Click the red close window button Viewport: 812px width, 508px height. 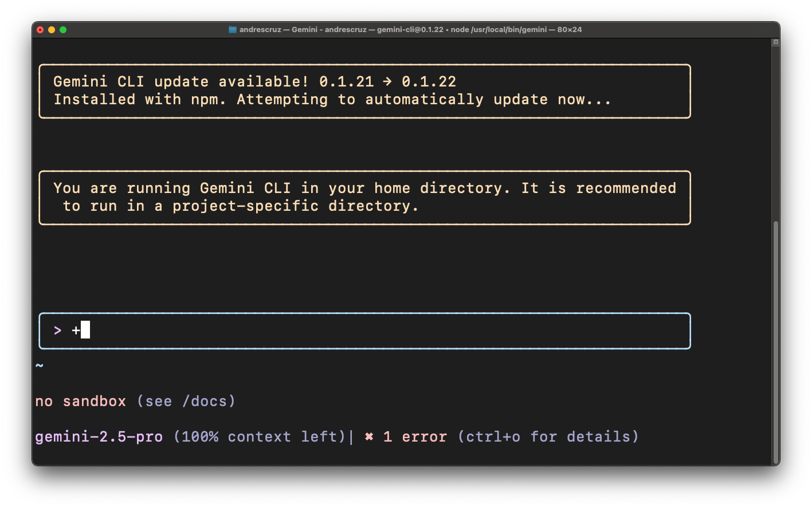click(x=40, y=30)
